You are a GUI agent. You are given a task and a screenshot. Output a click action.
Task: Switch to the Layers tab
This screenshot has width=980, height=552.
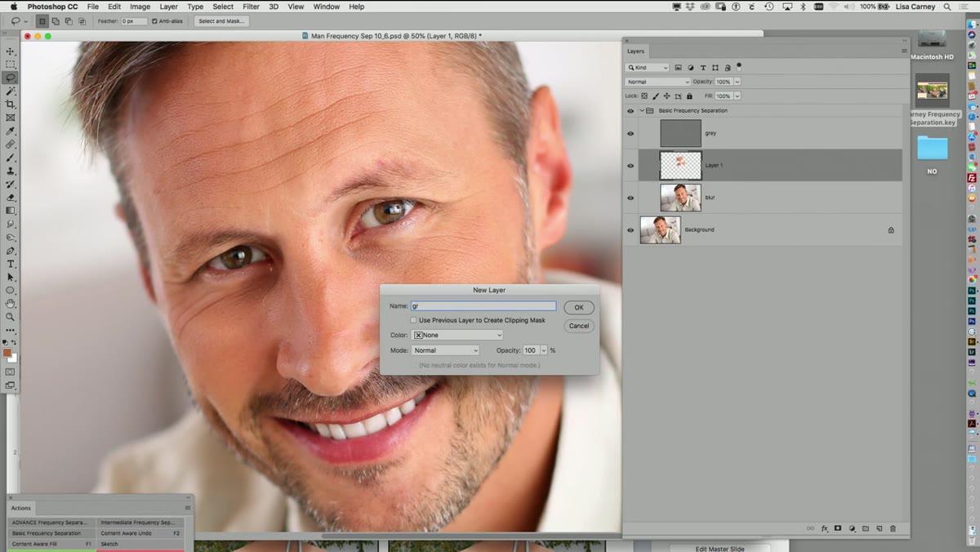point(635,51)
